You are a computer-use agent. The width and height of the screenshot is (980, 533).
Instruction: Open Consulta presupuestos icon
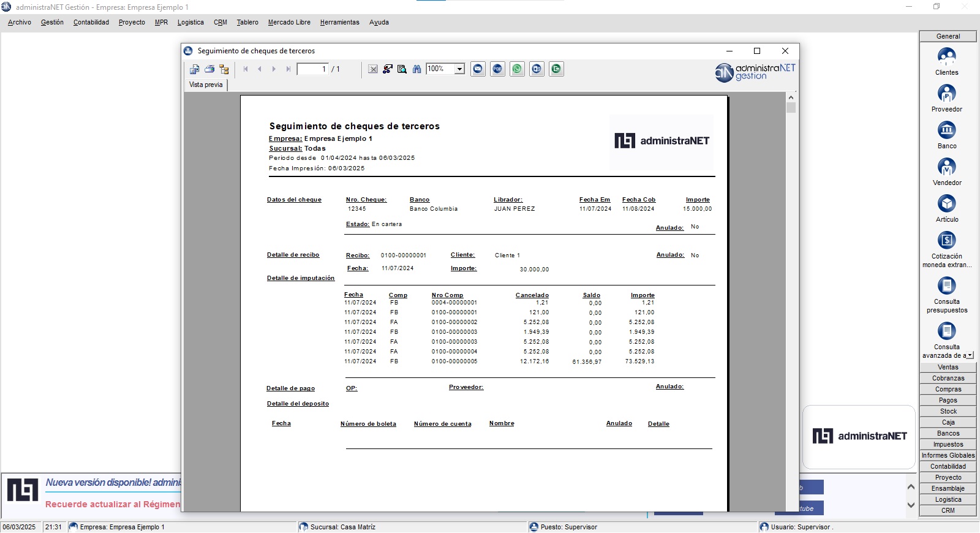[947, 286]
